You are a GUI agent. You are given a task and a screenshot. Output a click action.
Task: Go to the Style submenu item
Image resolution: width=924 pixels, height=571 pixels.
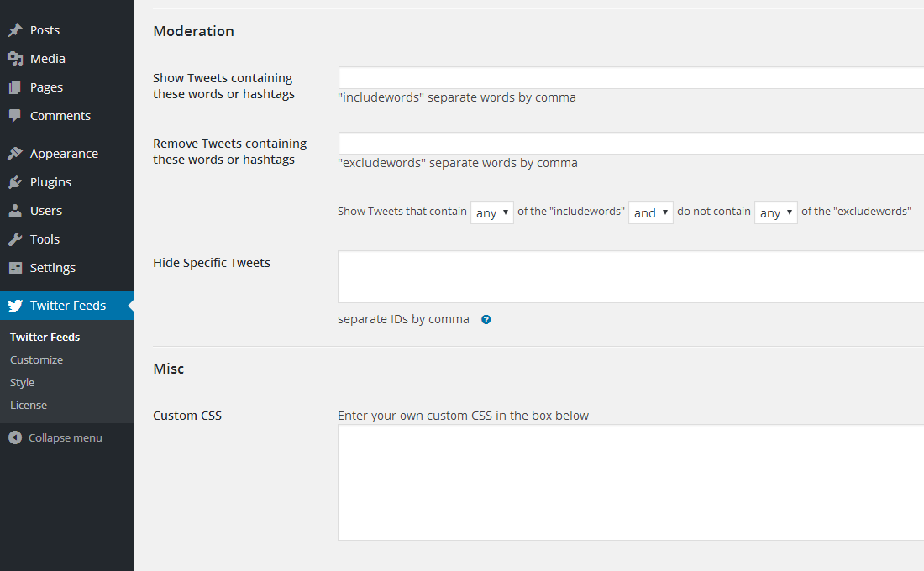coord(23,382)
